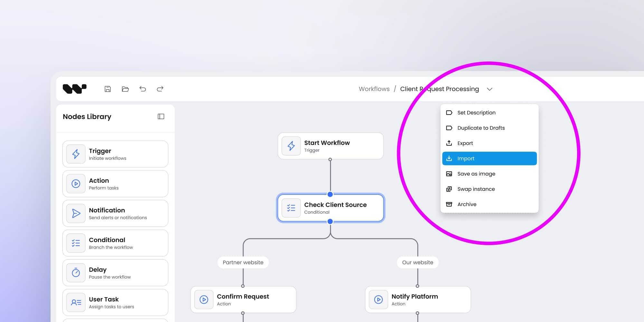644x322 pixels.
Task: Click the Nodes Library heading
Action: [x=87, y=117]
